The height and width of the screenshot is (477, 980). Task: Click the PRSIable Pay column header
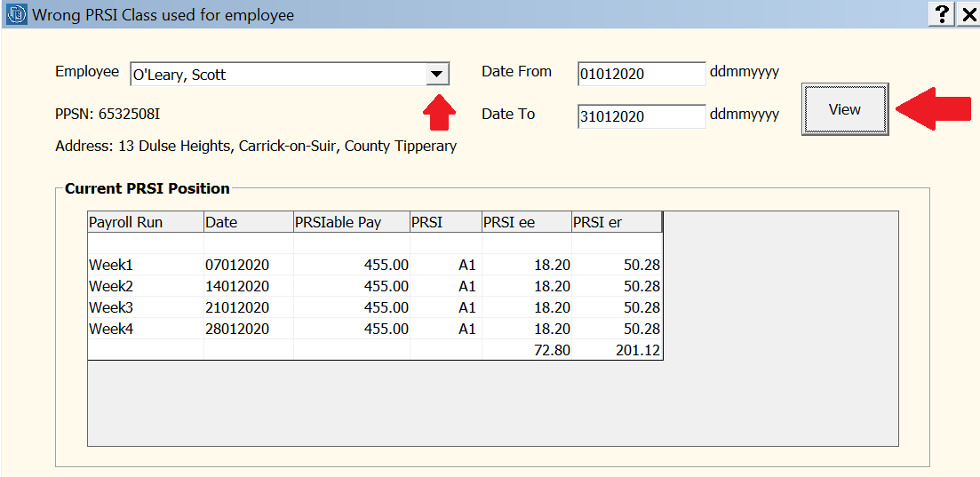(352, 222)
